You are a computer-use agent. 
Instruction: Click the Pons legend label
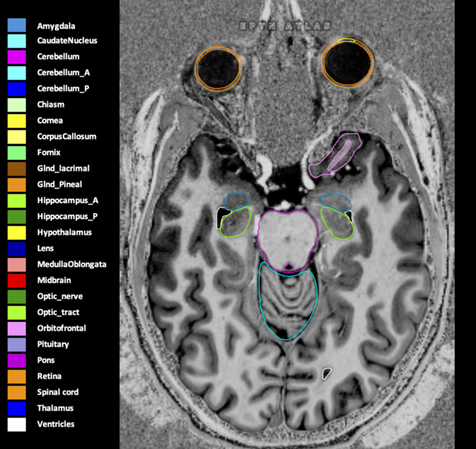[46, 360]
